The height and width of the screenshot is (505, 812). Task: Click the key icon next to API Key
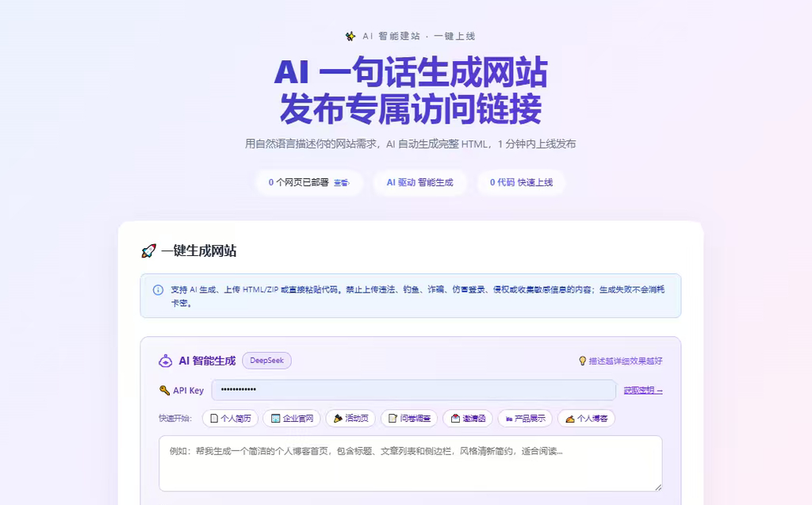point(165,391)
